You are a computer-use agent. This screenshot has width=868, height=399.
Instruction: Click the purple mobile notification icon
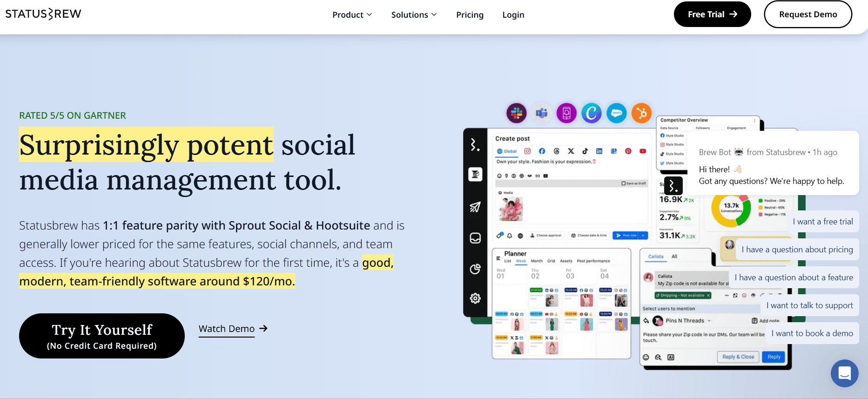(566, 113)
